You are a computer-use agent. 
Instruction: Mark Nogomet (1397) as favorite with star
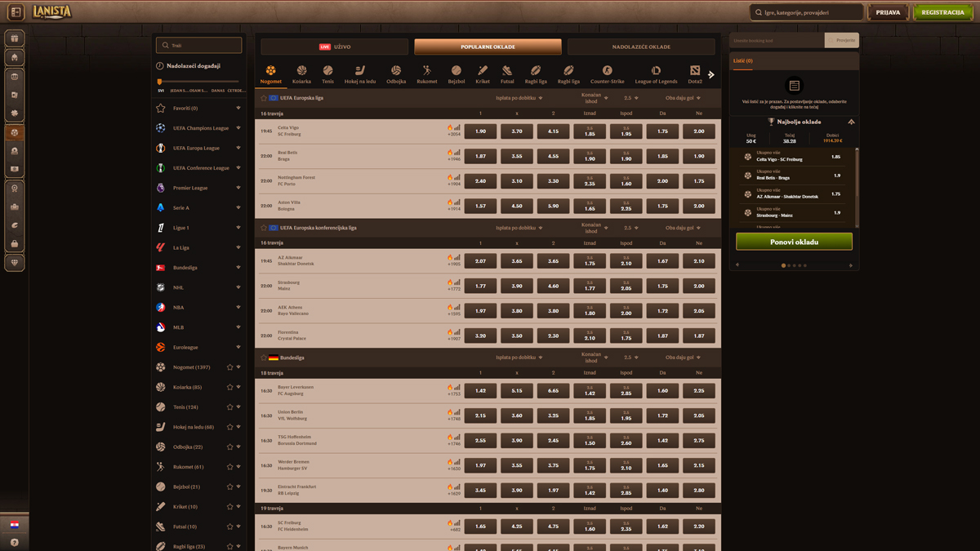coord(229,367)
